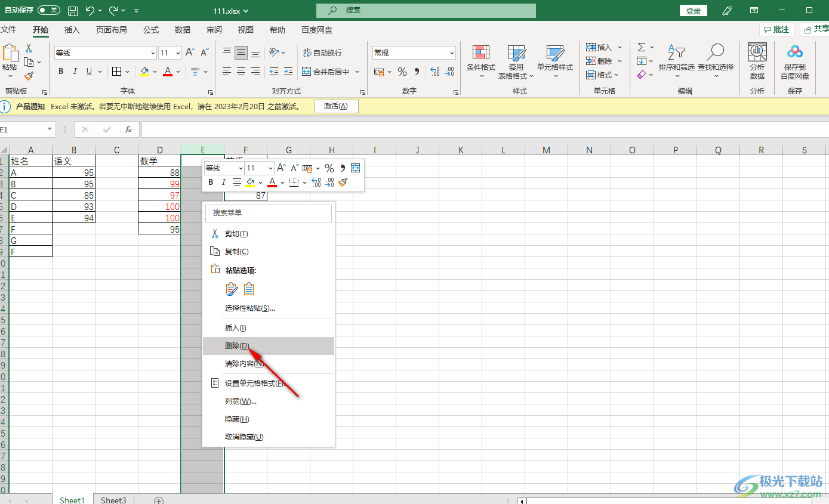Click the Comma Style button in ribbon
829x504 pixels.
click(x=417, y=72)
